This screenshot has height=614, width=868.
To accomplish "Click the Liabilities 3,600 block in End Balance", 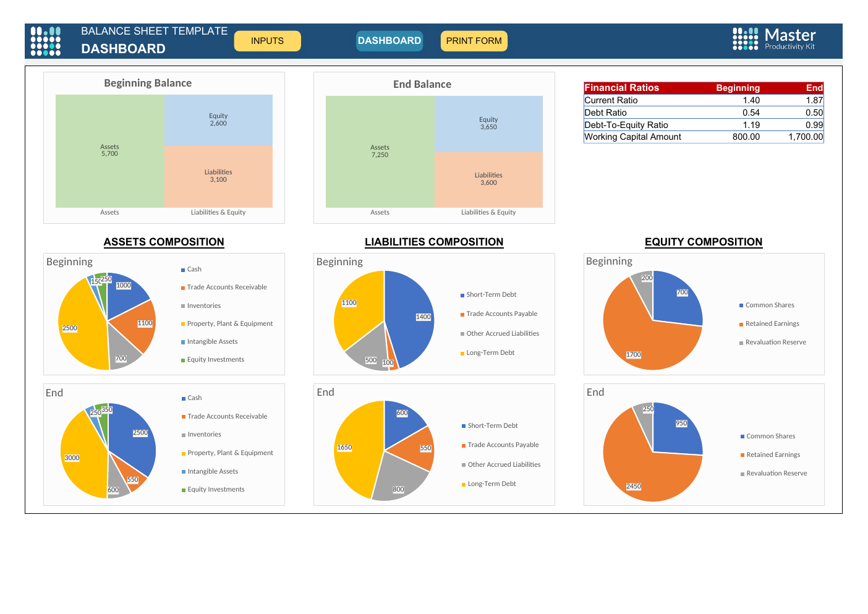I will (x=488, y=179).
